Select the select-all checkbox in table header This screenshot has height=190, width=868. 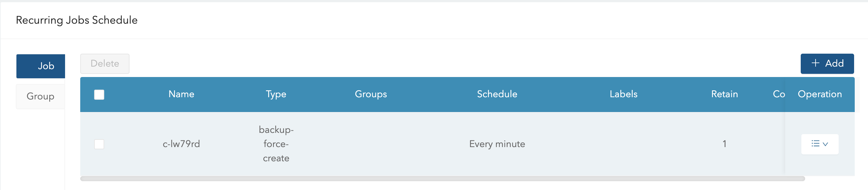click(x=99, y=95)
